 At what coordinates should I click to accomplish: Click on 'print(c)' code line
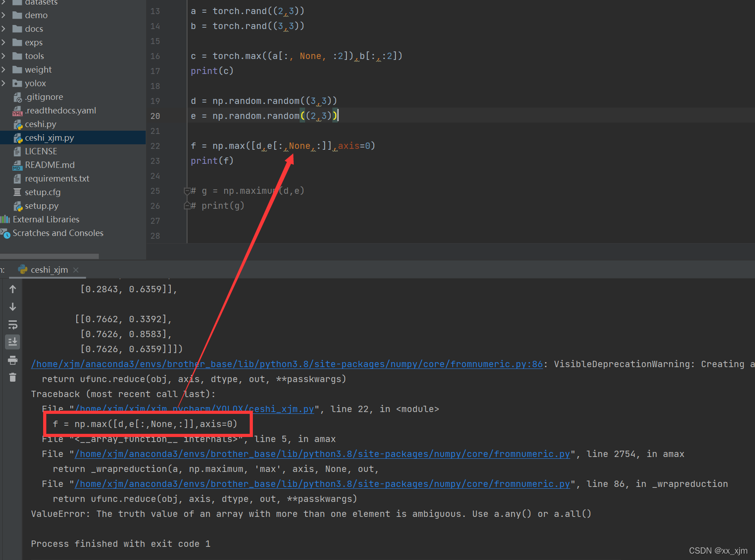(x=212, y=71)
